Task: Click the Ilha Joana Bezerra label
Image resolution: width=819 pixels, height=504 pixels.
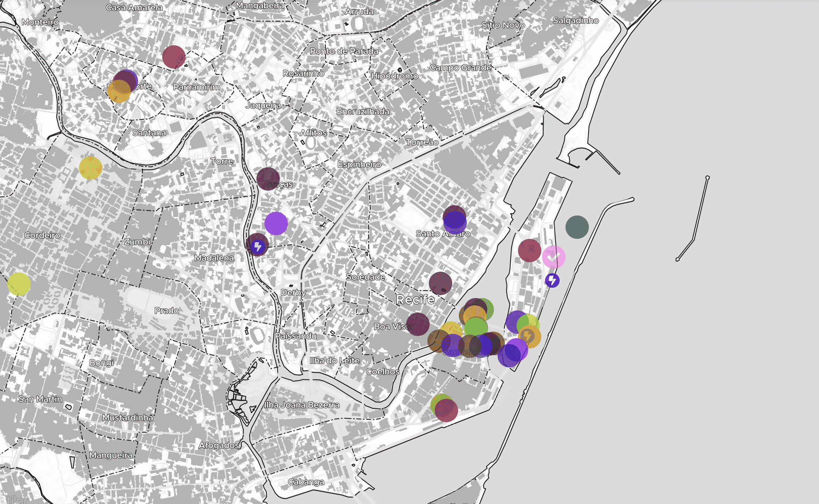Action: pyautogui.click(x=302, y=405)
